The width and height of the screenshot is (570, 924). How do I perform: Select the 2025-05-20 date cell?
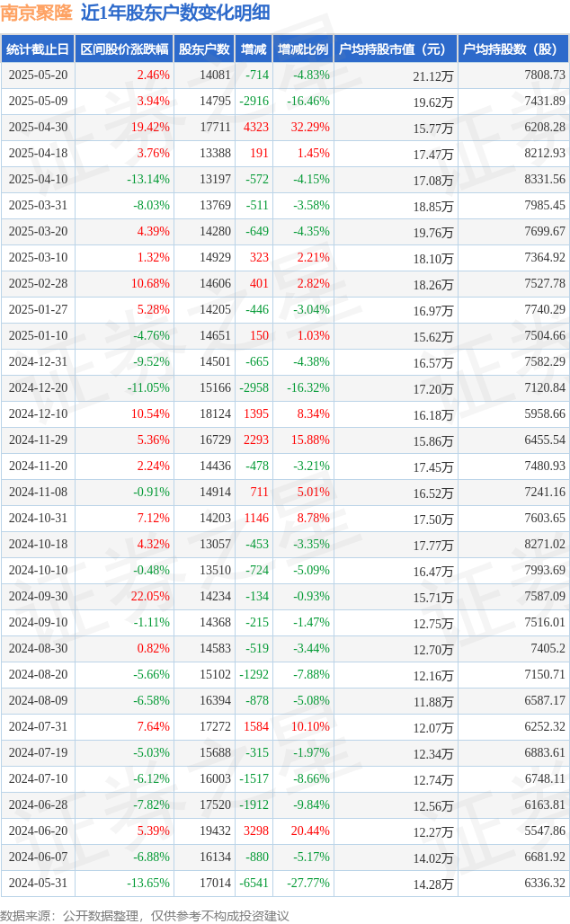pyautogui.click(x=38, y=76)
